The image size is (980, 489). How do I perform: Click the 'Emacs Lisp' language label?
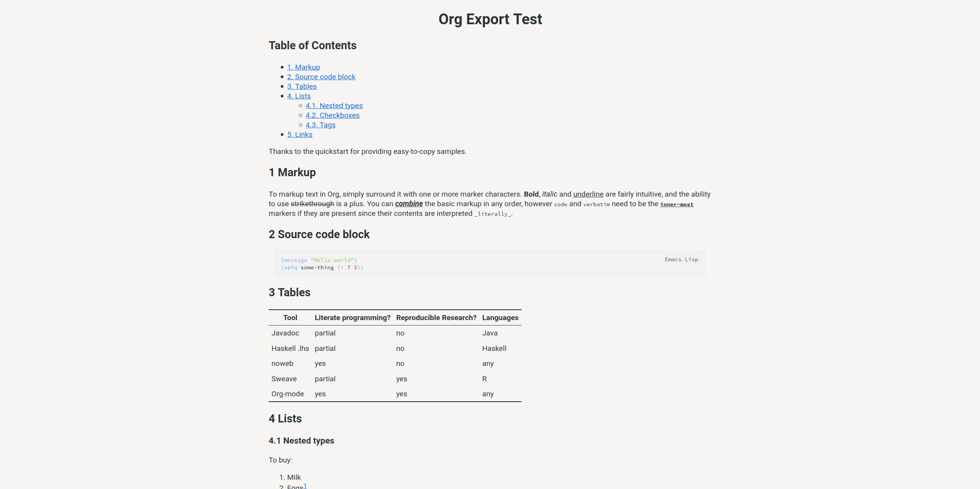[x=681, y=260]
